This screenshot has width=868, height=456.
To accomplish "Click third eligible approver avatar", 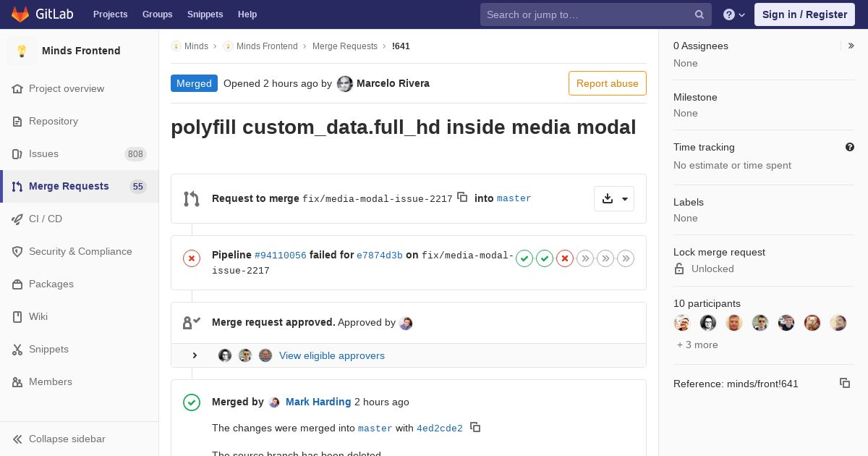I will click(x=265, y=355).
